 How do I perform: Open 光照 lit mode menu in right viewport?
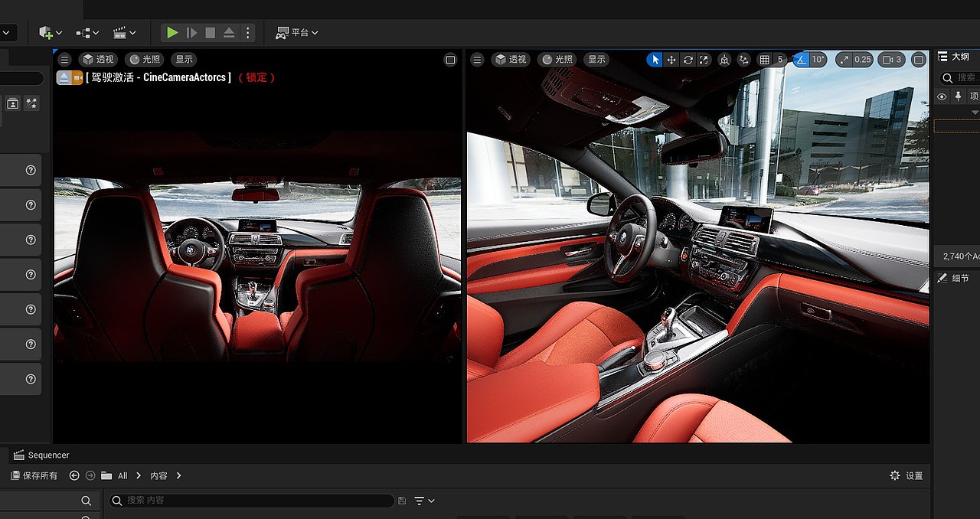click(x=557, y=60)
